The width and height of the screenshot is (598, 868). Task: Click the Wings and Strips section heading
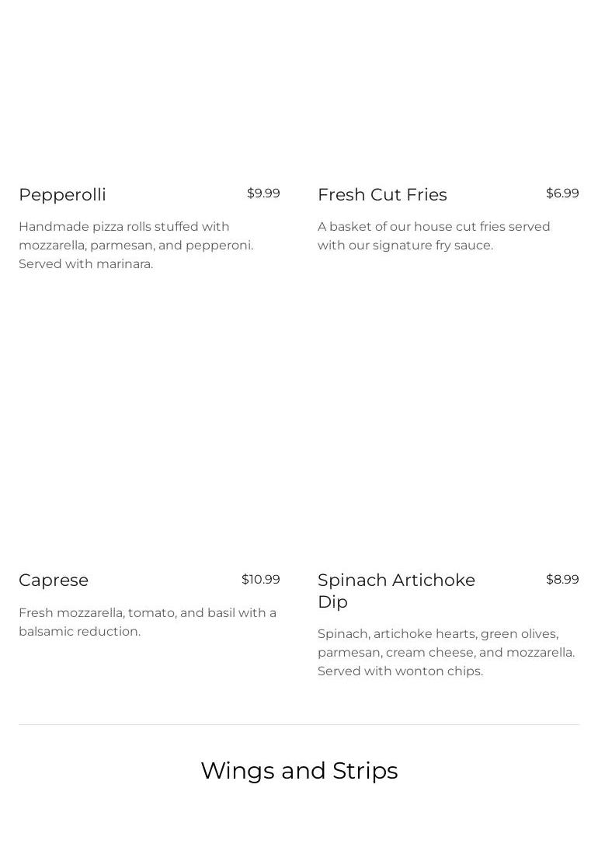coord(299,770)
